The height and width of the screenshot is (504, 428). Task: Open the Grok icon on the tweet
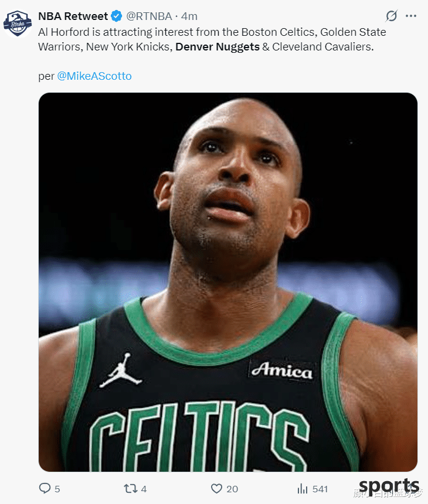(391, 16)
